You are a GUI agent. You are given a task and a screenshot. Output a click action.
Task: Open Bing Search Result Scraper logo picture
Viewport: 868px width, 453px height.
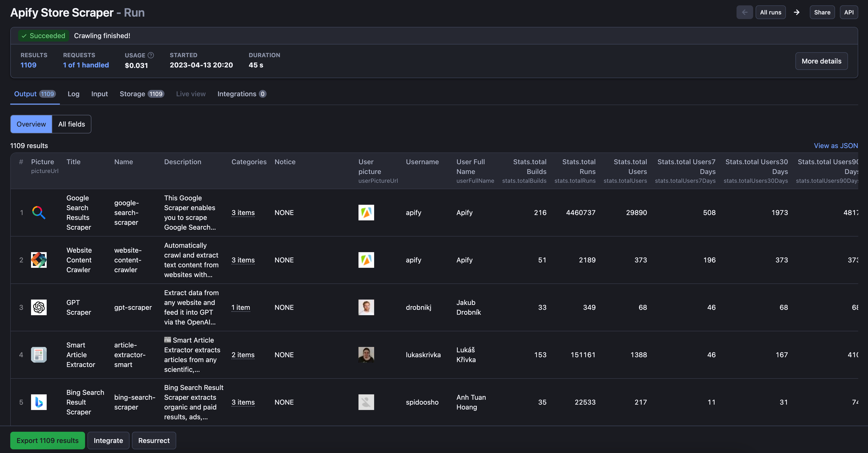tap(39, 402)
